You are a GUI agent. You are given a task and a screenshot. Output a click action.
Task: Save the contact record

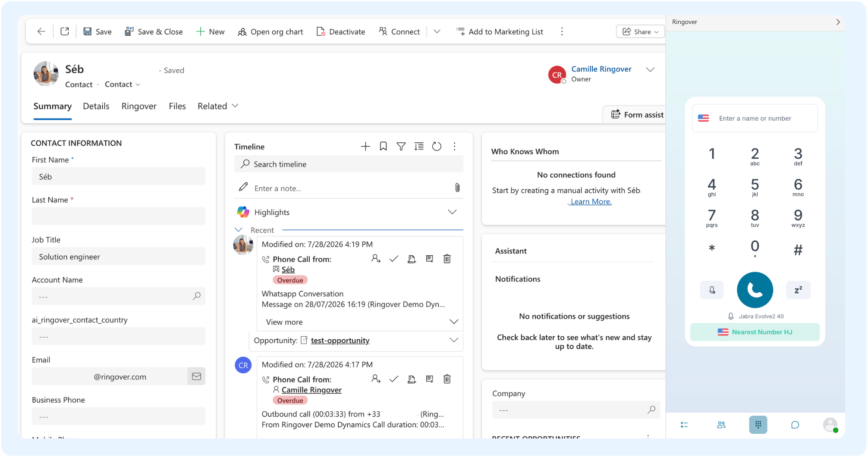97,31
